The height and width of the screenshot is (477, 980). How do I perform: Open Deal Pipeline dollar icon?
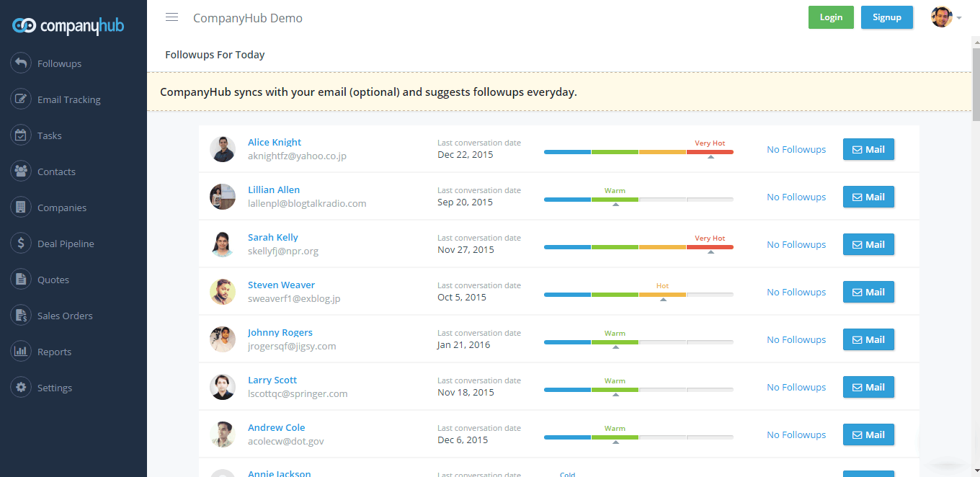click(21, 244)
